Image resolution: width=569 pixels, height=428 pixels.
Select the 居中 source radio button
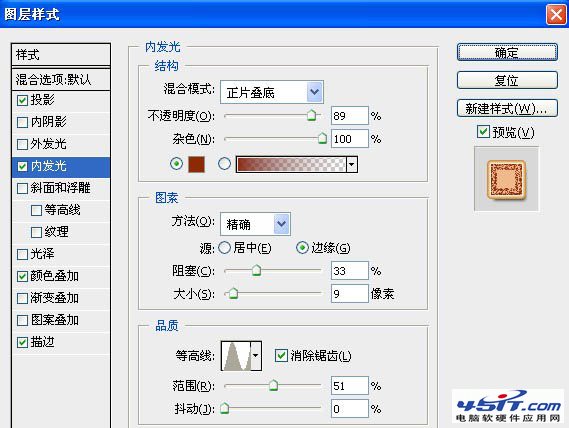pos(225,248)
